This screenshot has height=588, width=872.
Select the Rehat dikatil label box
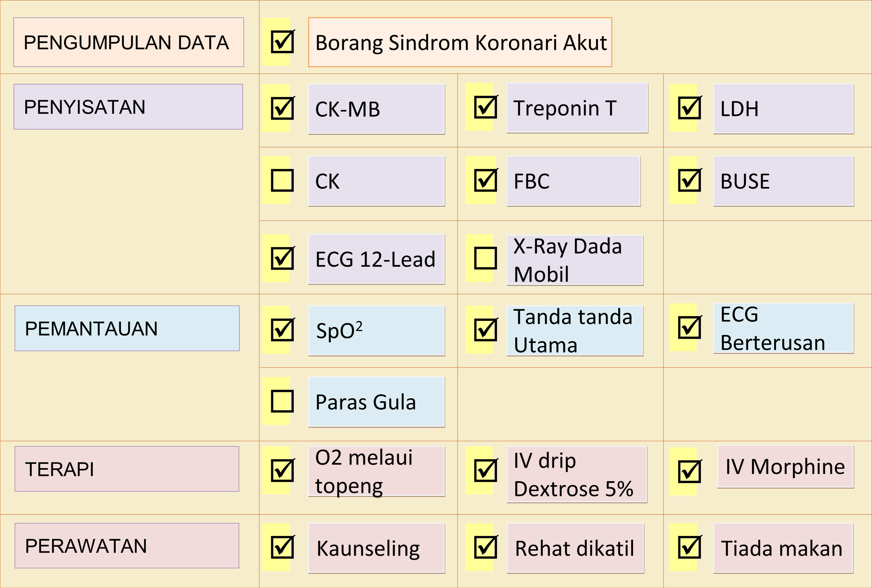(575, 548)
